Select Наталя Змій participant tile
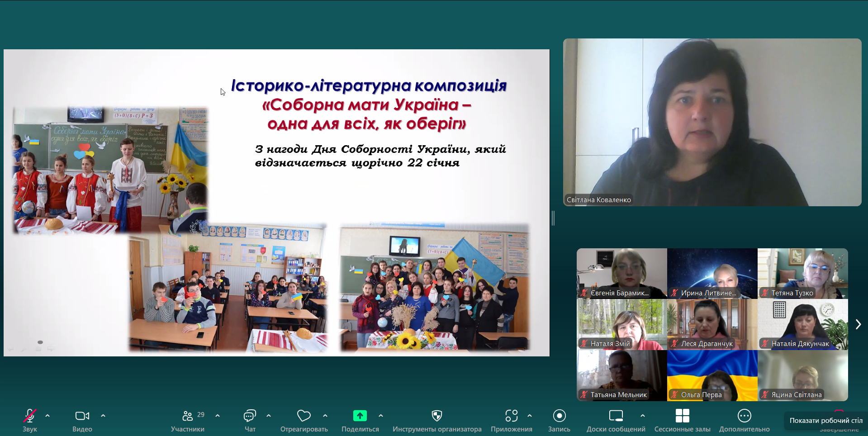 pos(622,324)
